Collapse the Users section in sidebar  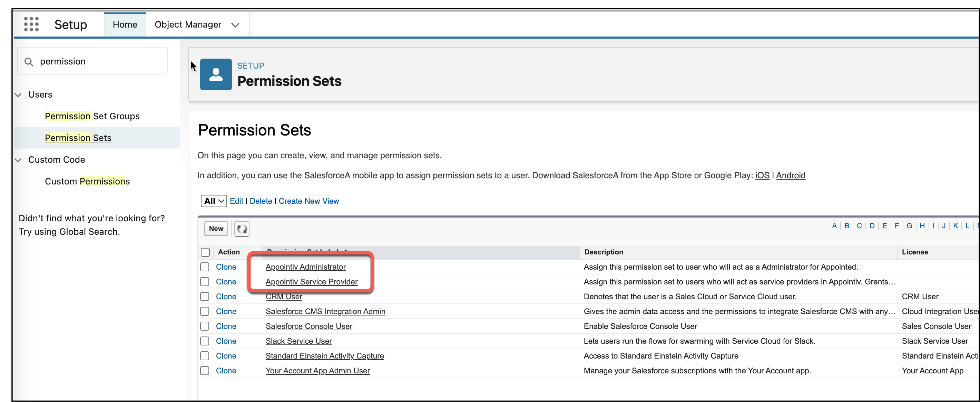(18, 94)
